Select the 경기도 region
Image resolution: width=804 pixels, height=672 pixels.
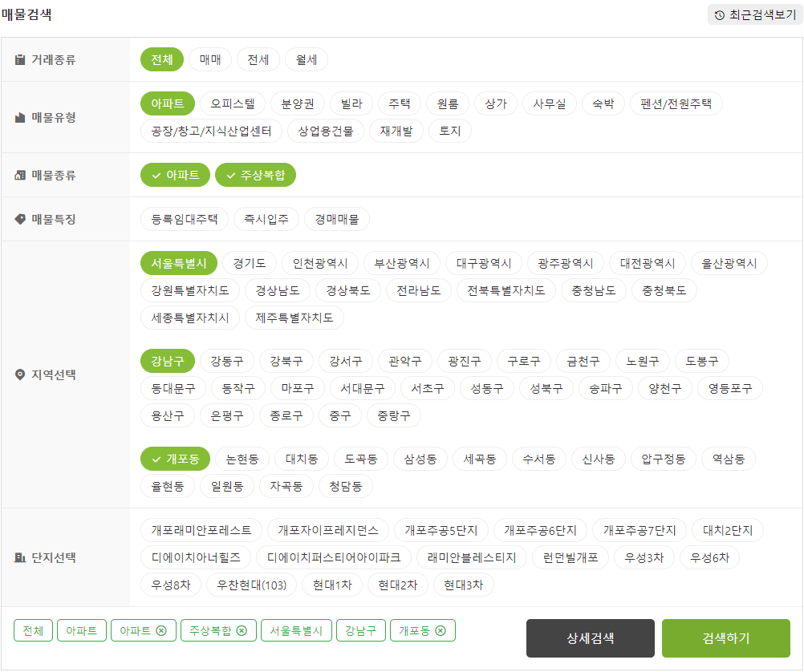[249, 262]
